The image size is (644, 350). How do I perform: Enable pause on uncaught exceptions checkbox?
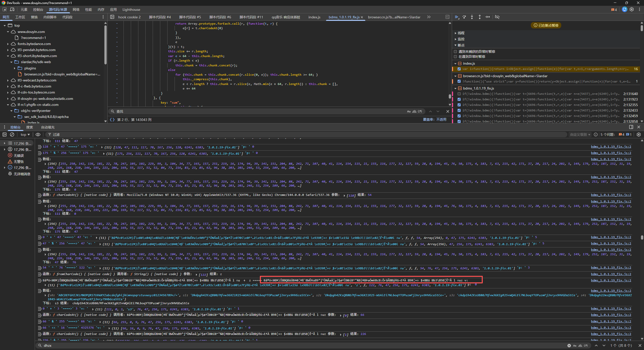tap(455, 52)
